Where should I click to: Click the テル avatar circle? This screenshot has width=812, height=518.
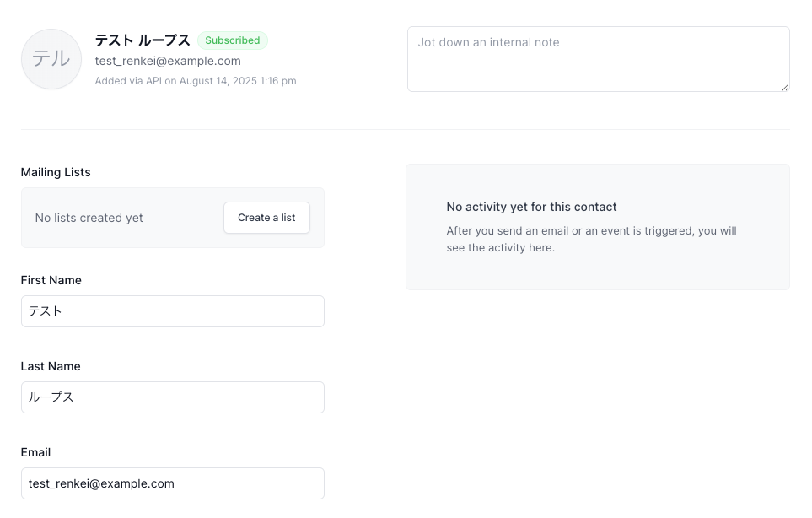click(x=51, y=59)
